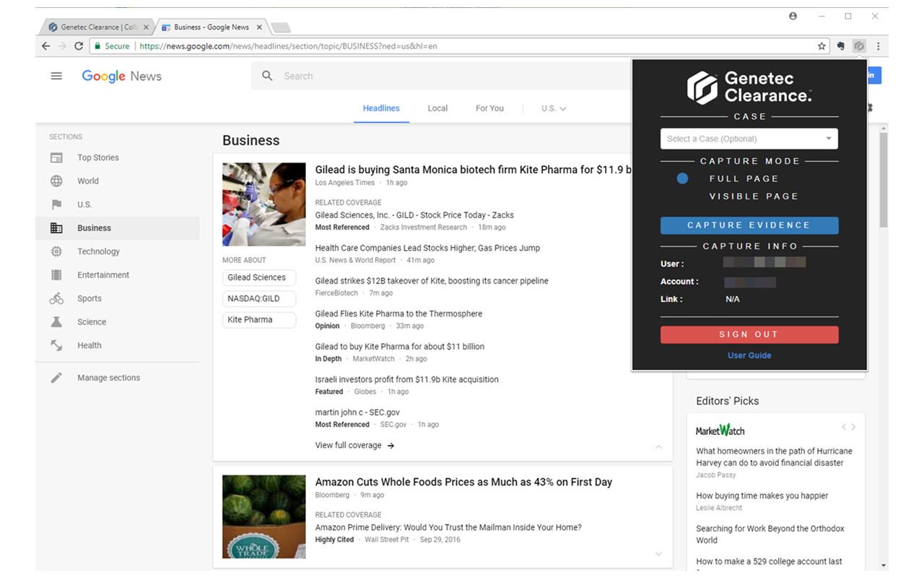Viewport: 924px width, 578px height.
Task: Click the browser forward arrow
Action: coord(62,46)
